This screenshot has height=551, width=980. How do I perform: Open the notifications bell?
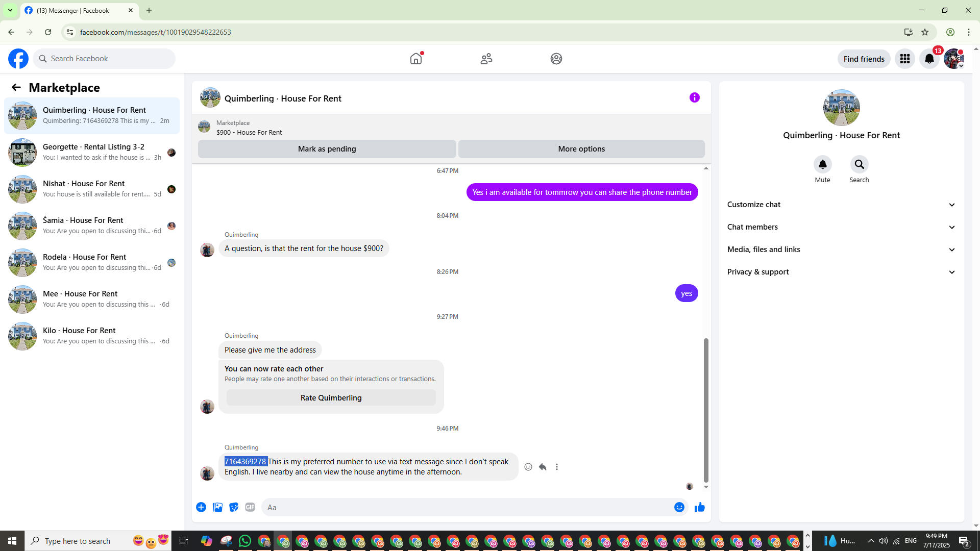pos(929,59)
